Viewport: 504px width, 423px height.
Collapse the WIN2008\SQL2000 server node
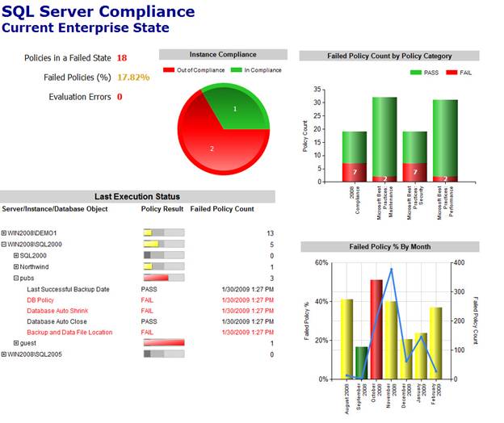pyautogui.click(x=3, y=244)
